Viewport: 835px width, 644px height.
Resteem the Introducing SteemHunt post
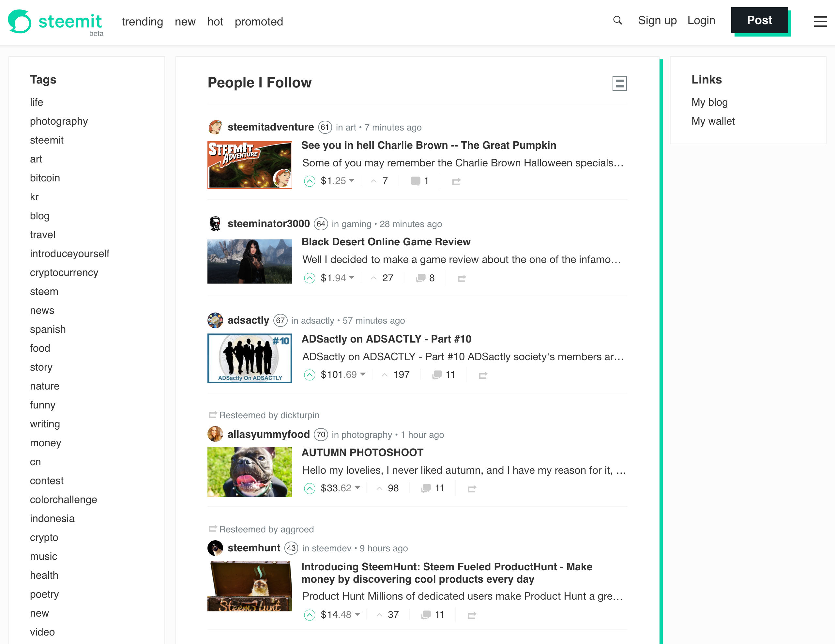(x=472, y=615)
